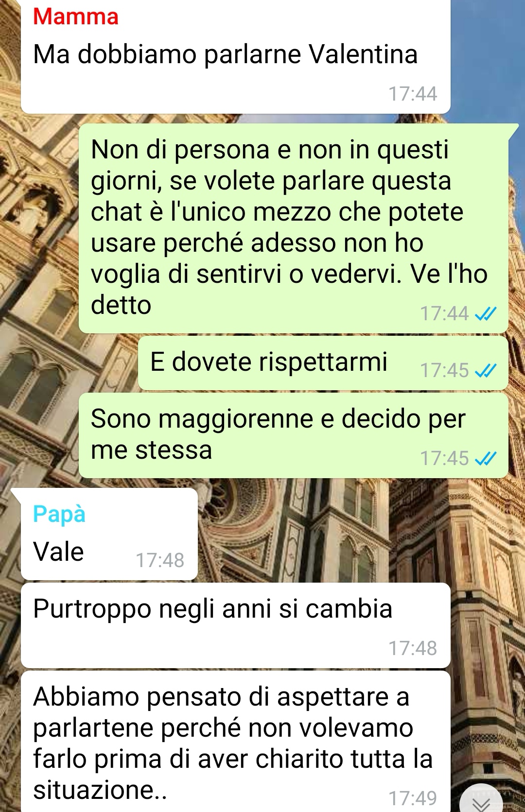Open Papà sender name in blue
Image resolution: width=525 pixels, height=812 pixels.
tap(59, 514)
